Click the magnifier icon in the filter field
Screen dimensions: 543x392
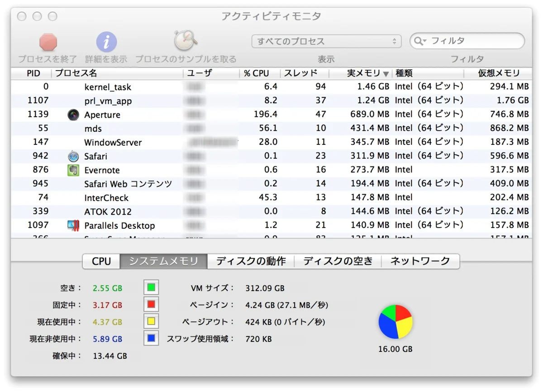(419, 41)
